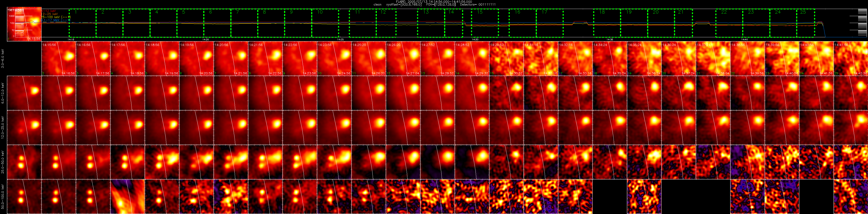The width and height of the screenshot is (868, 214).
Task: Open the 12.0-25.0 keV image in the 14:16:56 column
Action: (93, 127)
